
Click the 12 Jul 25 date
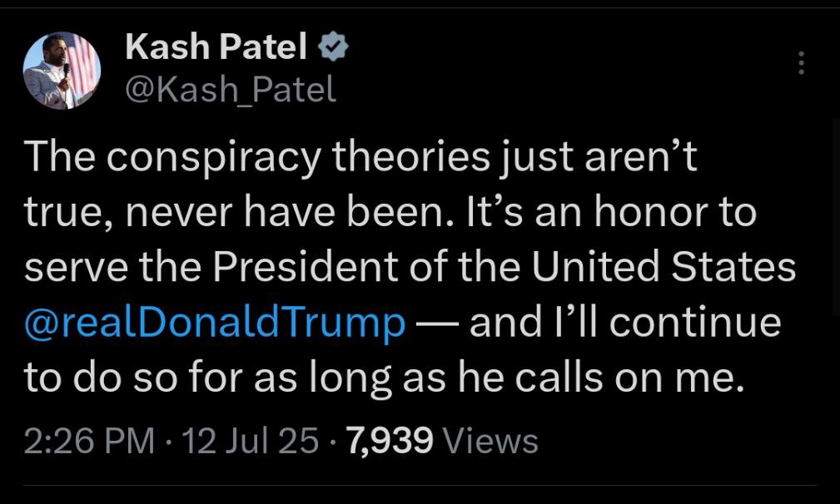251,441
